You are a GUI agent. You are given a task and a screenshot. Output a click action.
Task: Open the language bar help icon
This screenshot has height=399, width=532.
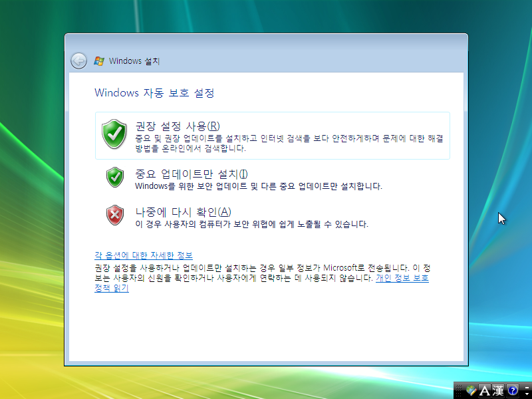click(x=513, y=390)
